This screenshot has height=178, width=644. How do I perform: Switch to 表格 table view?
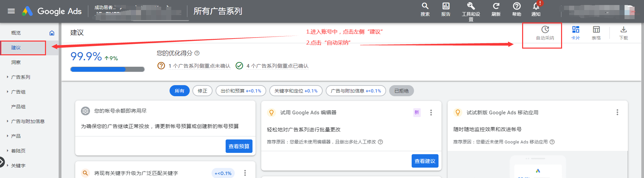tap(596, 33)
